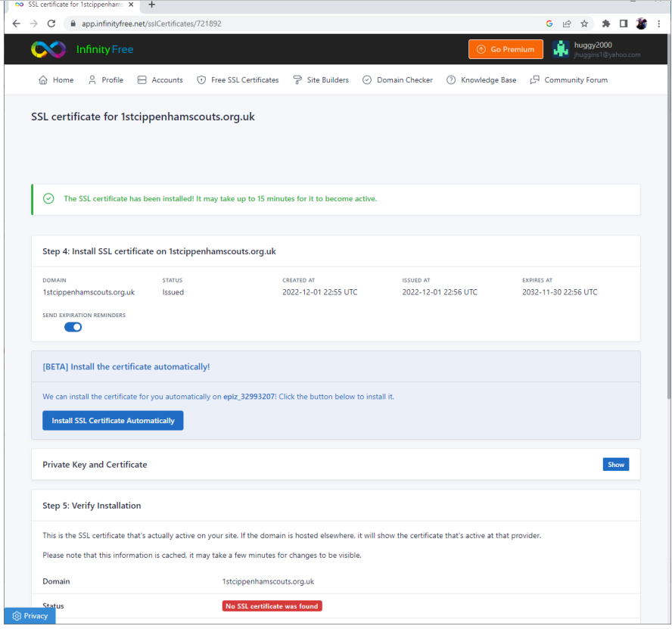Toggle Send Expiration Reminders switch
This screenshot has width=672, height=629.
click(x=73, y=327)
